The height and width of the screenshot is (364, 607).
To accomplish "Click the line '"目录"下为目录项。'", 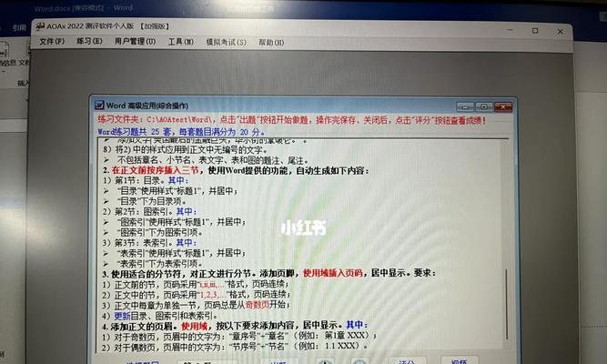I will point(151,201).
